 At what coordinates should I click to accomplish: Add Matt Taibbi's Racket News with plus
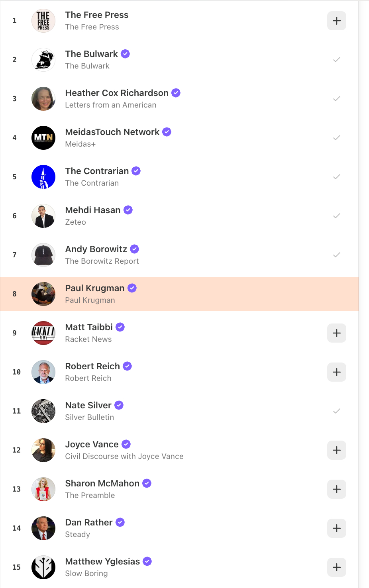[x=336, y=333]
